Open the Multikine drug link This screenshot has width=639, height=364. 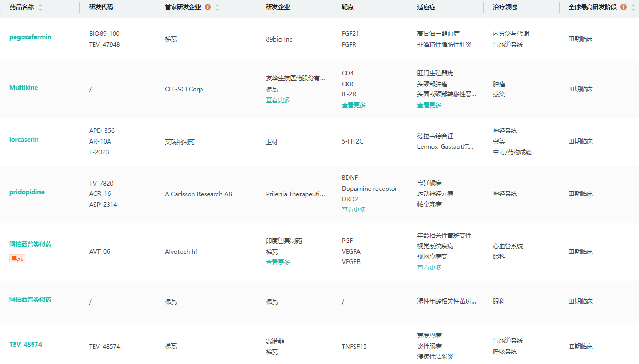tap(24, 88)
